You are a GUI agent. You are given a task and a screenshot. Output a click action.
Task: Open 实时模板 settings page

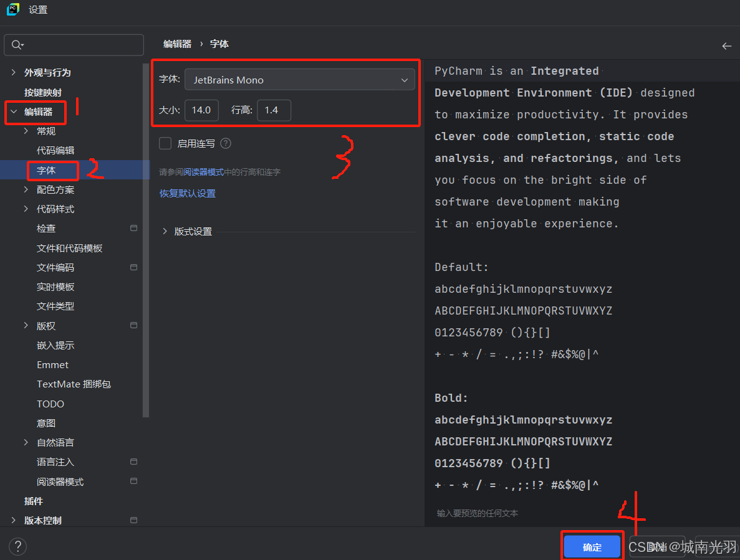[x=55, y=287]
